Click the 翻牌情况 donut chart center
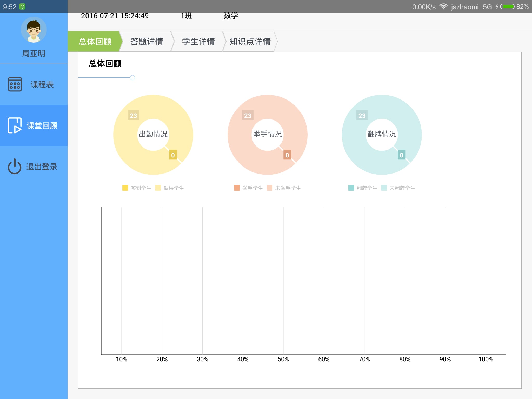Screen dimensions: 532x399 [x=382, y=134]
